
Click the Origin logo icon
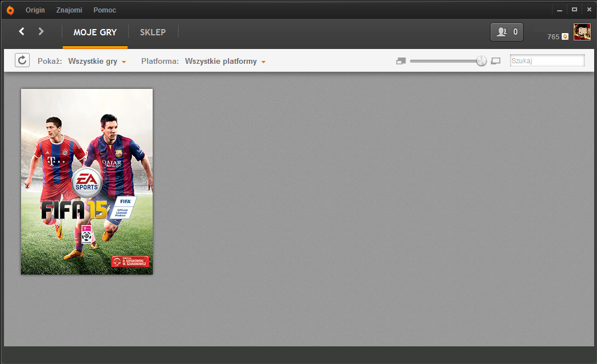[10, 10]
